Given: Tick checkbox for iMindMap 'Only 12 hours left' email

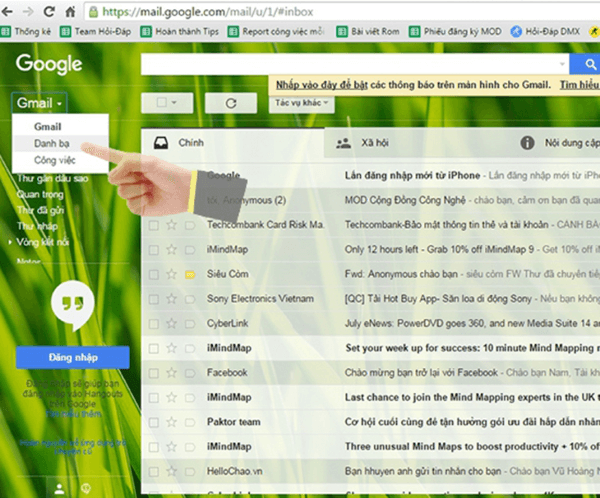Looking at the screenshot, I should pos(154,250).
